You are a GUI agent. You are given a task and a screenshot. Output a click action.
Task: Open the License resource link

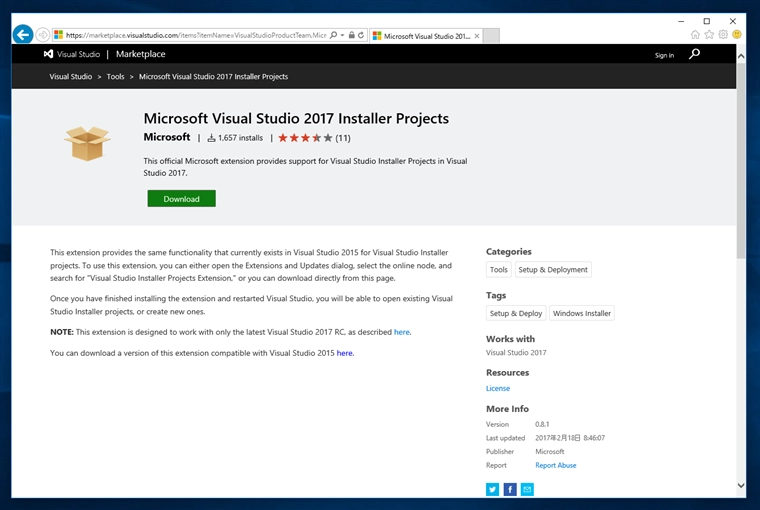[498, 388]
